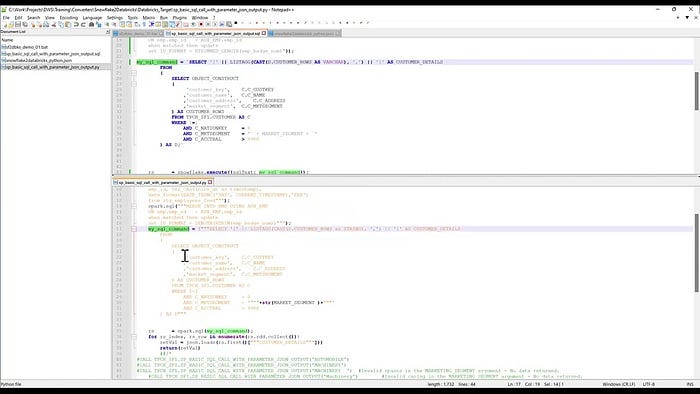This screenshot has width=700, height=394.
Task: Click the Open file toolbar icon
Action: tap(11, 24)
